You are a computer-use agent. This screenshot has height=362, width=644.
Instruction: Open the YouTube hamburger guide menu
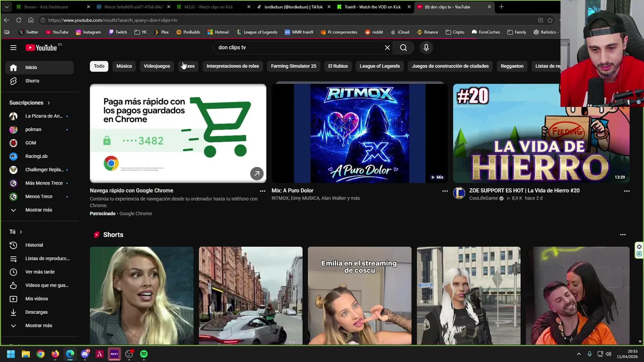(14, 47)
